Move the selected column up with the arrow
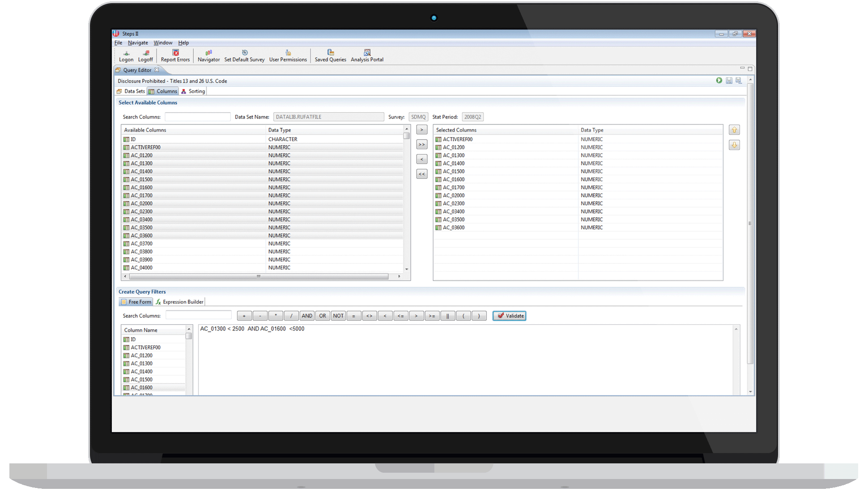 click(734, 130)
